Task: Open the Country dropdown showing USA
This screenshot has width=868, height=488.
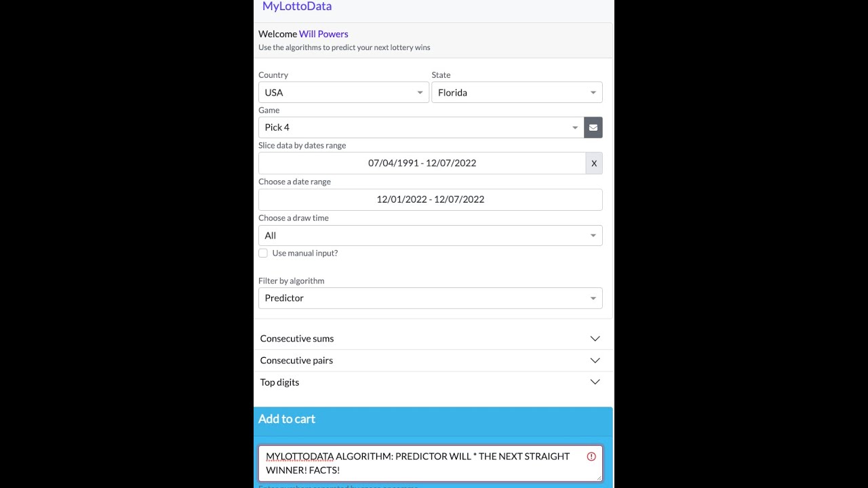Action: click(344, 92)
